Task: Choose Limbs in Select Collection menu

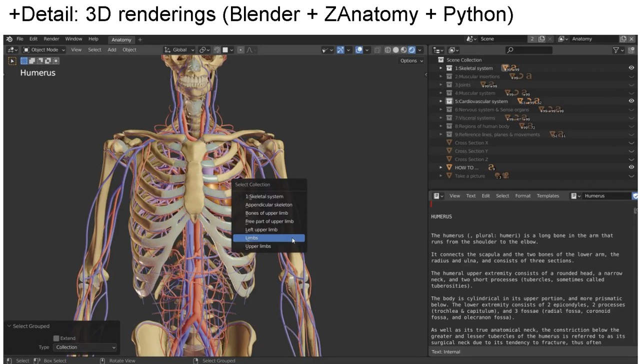Action: pyautogui.click(x=269, y=238)
